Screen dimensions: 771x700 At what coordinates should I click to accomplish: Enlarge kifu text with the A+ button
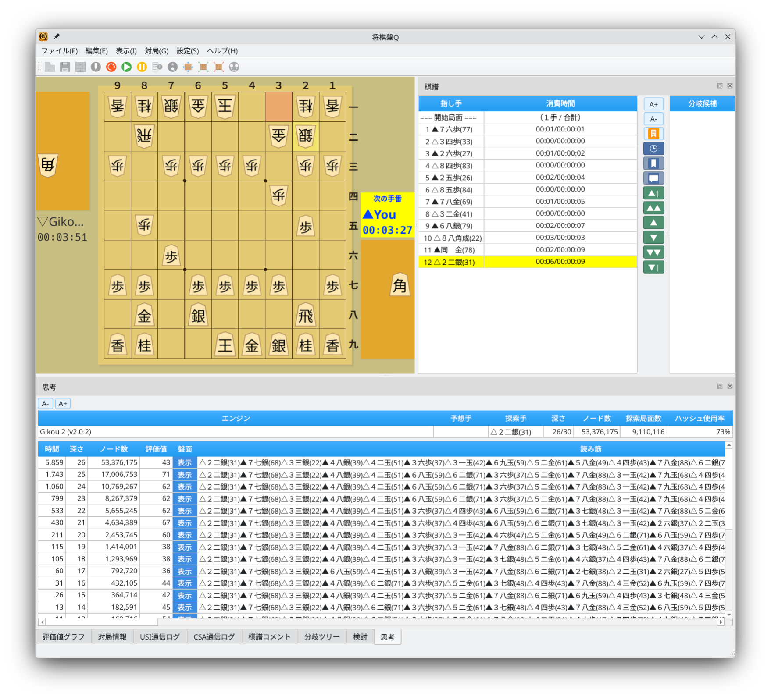tap(653, 104)
